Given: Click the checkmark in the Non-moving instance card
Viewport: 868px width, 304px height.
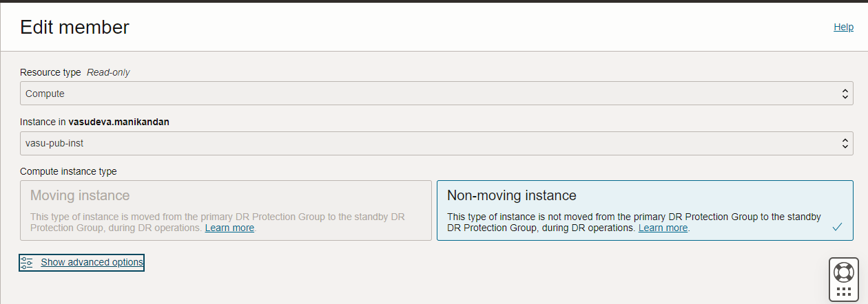Looking at the screenshot, I should [838, 226].
